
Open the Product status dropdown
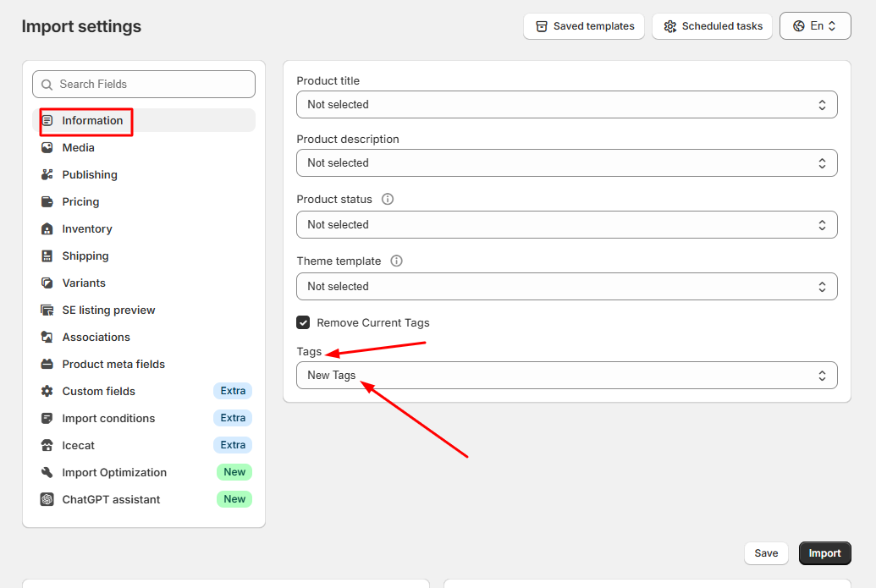[x=566, y=224]
